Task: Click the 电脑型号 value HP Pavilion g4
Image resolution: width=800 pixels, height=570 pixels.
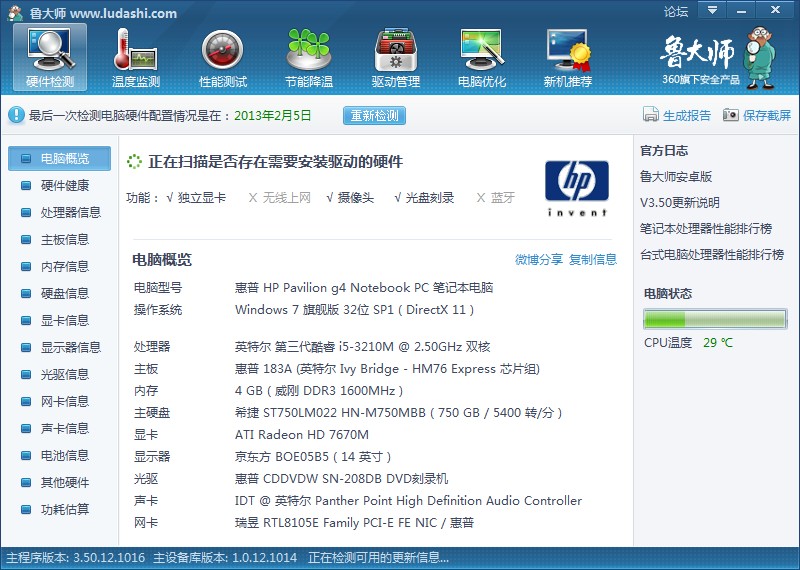Action: (x=364, y=288)
